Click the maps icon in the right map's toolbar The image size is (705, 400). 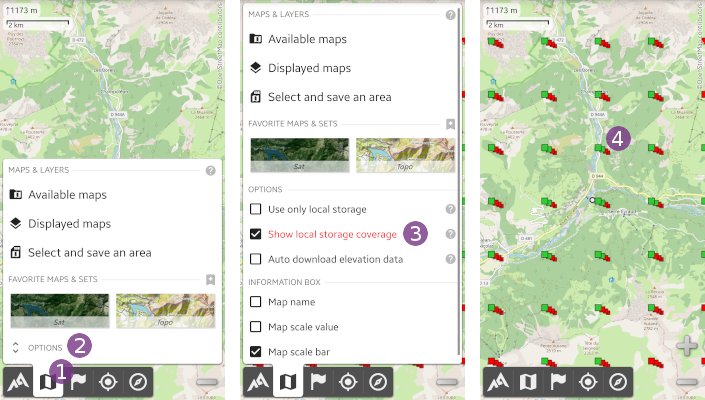click(528, 381)
